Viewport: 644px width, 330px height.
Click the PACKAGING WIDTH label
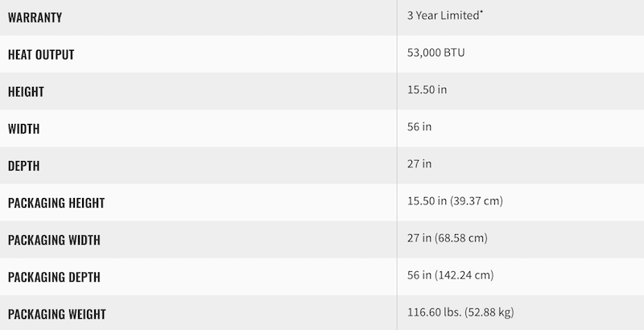(54, 240)
